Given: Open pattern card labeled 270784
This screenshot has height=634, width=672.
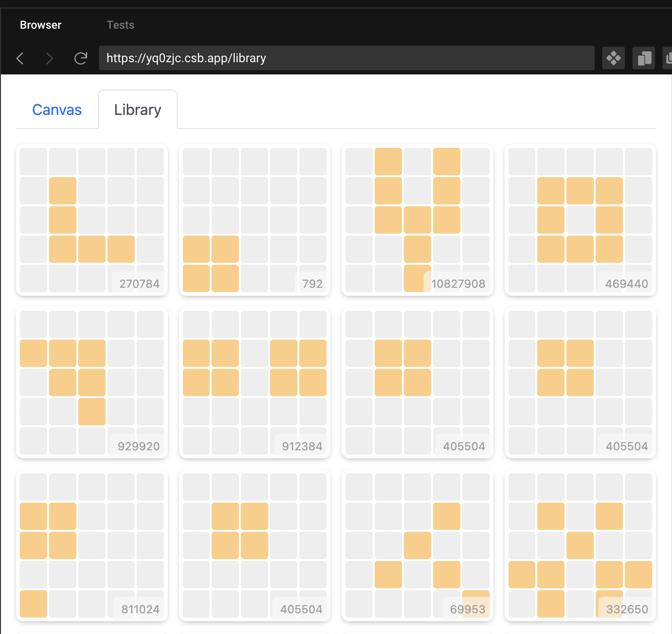Looking at the screenshot, I should coord(92,220).
